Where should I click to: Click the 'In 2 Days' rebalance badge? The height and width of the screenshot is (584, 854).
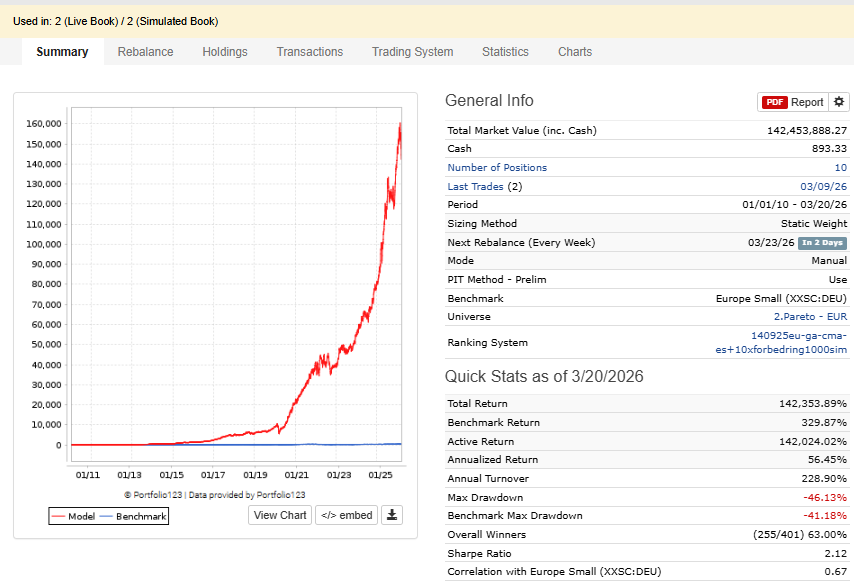tap(822, 243)
